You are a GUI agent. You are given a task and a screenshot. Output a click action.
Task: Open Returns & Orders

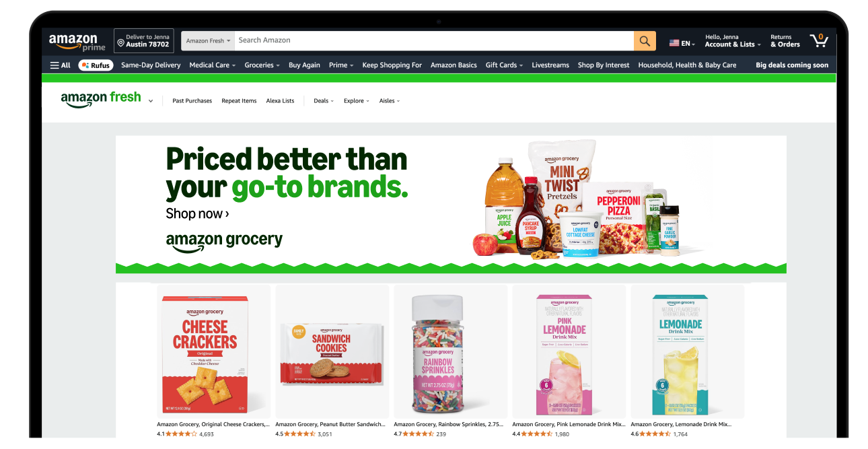pyautogui.click(x=785, y=41)
